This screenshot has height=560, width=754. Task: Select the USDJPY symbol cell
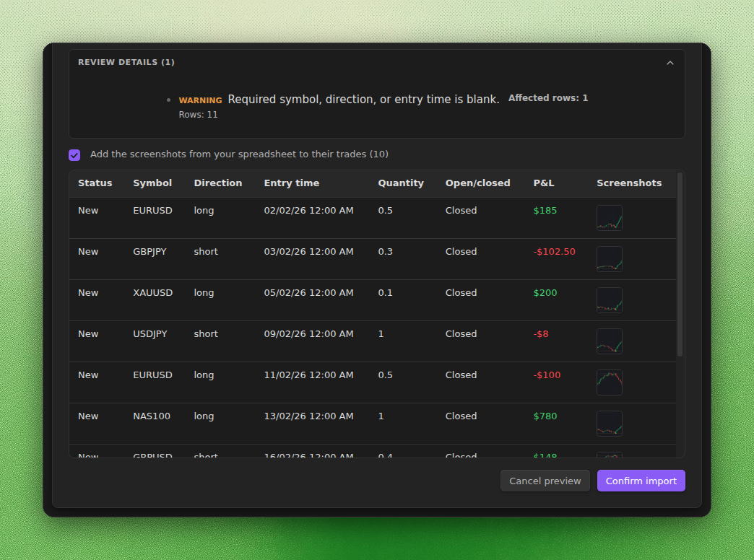(x=150, y=333)
